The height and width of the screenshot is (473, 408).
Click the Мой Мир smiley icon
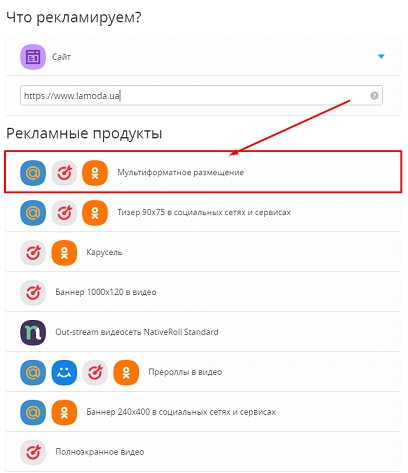tap(64, 373)
